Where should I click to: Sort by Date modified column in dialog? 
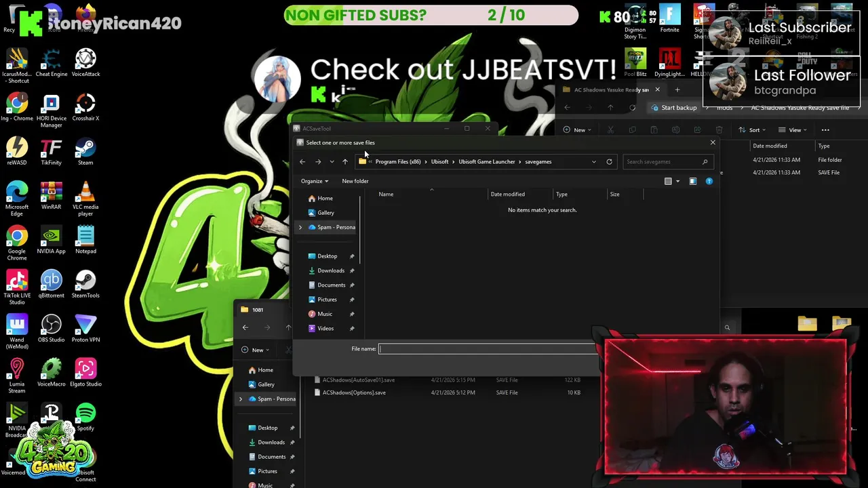pos(507,195)
